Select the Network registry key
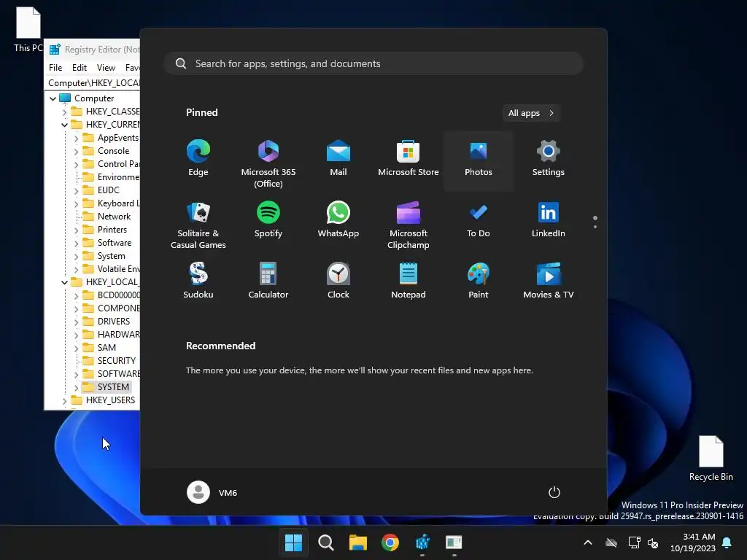This screenshot has height=560, width=747. (x=114, y=216)
